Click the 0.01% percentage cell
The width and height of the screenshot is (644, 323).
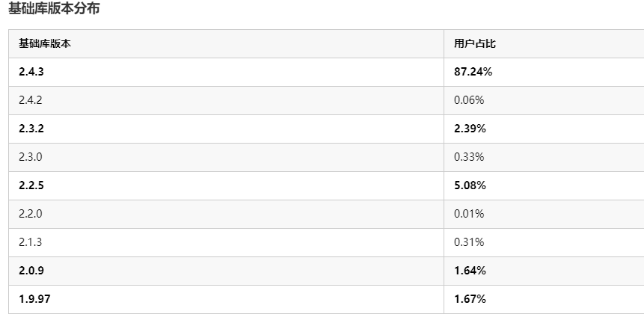click(x=469, y=214)
